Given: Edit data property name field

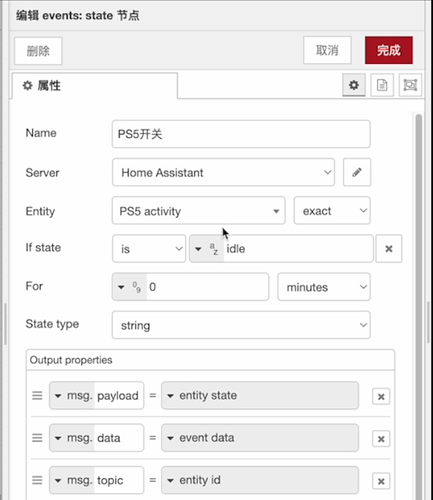Looking at the screenshot, I should (119, 438).
